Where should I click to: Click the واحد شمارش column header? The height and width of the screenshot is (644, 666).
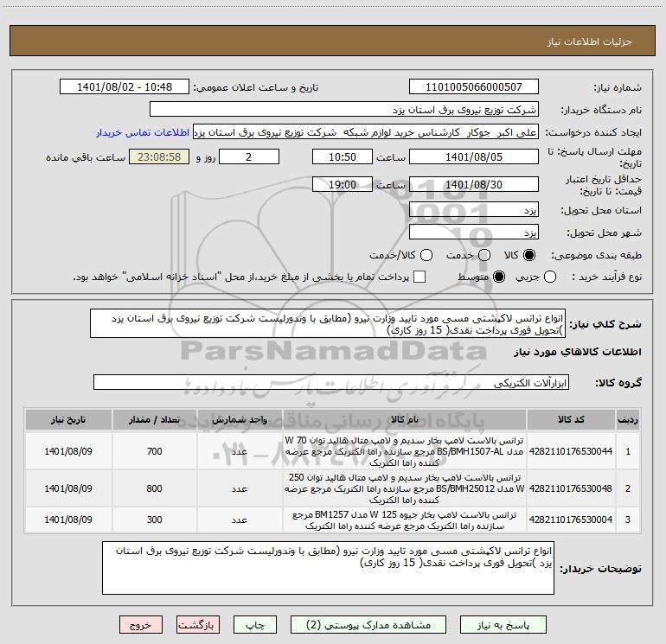tap(239, 420)
